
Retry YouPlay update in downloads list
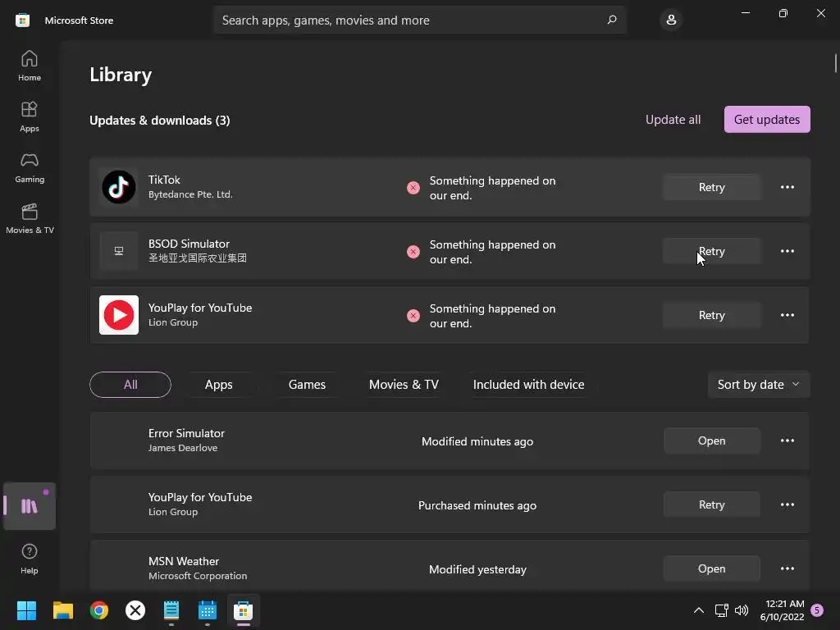point(711,315)
